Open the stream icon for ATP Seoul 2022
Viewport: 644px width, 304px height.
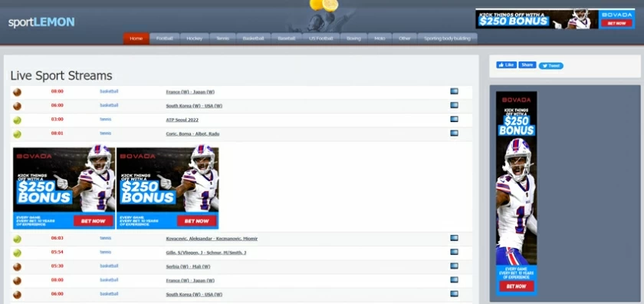[x=454, y=119]
